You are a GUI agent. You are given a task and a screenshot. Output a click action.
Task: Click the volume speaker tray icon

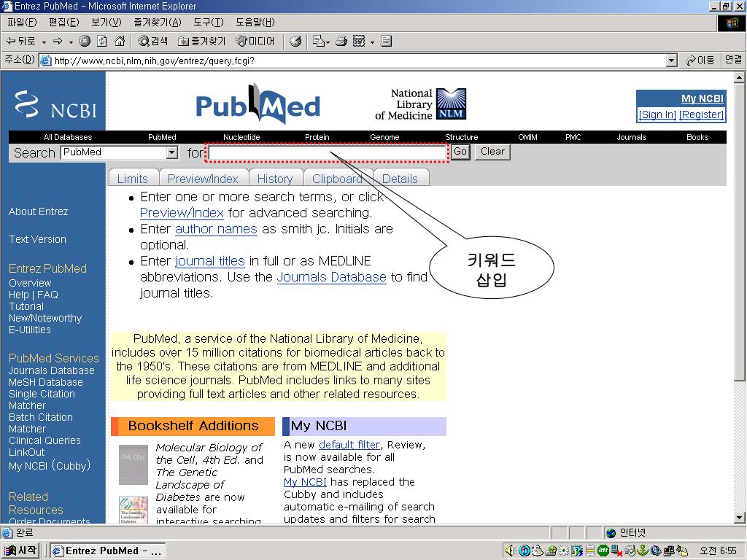click(510, 551)
